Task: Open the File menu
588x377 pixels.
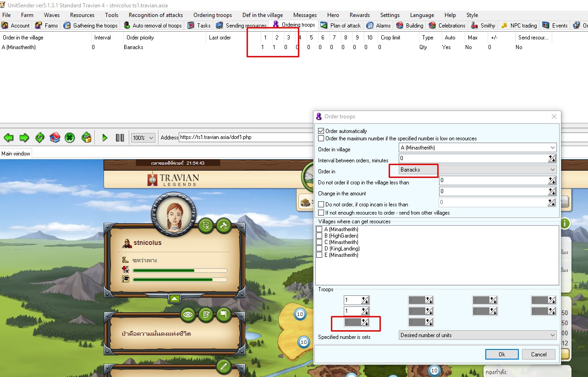Action: [x=6, y=15]
